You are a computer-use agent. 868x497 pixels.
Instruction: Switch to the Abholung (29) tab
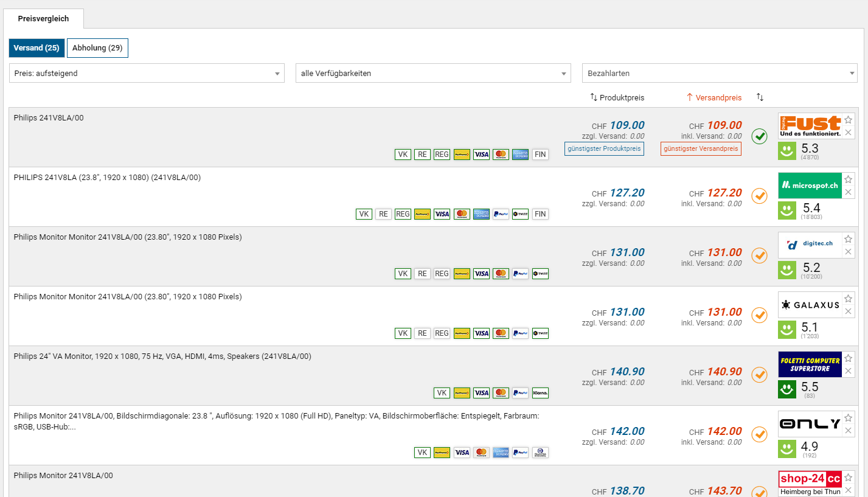pyautogui.click(x=97, y=48)
